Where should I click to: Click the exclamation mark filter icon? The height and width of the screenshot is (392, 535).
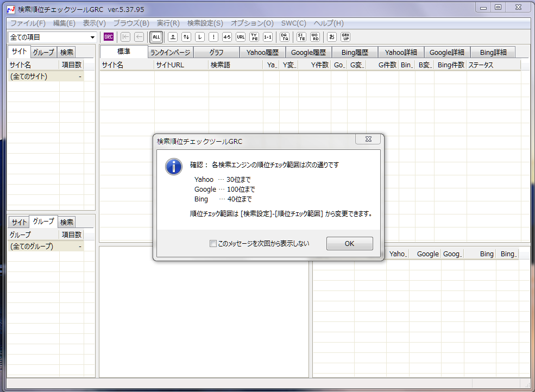pyautogui.click(x=213, y=37)
